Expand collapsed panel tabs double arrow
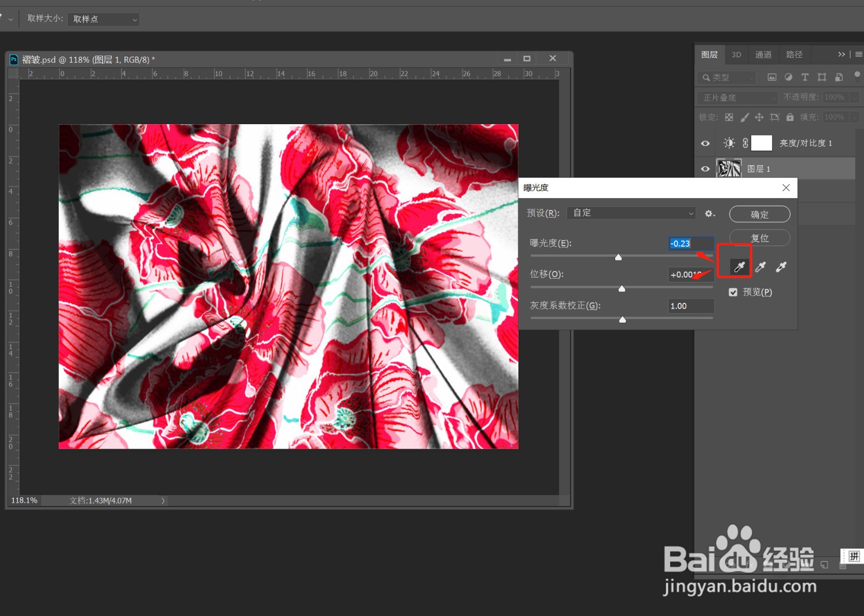 click(x=841, y=55)
